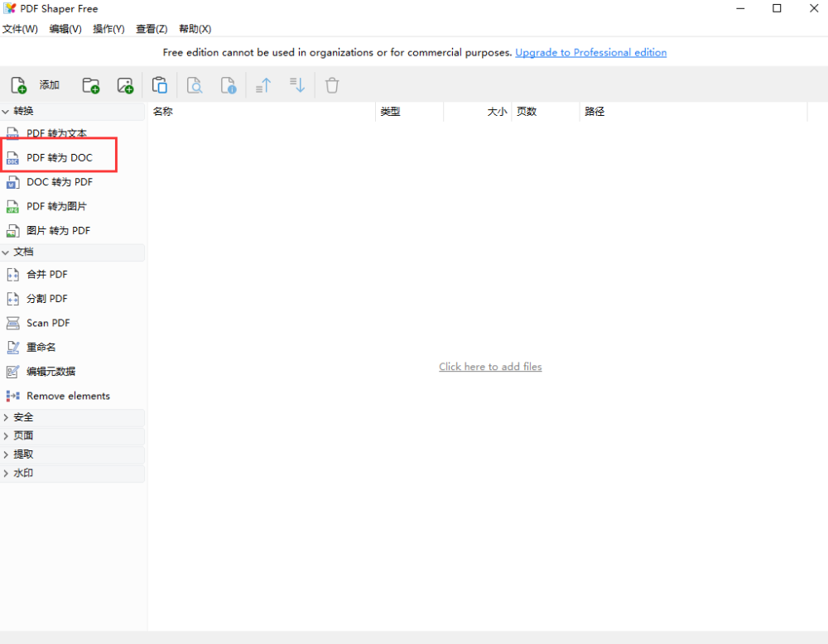Select 编辑元数据 tool label
828x644 pixels.
[51, 372]
